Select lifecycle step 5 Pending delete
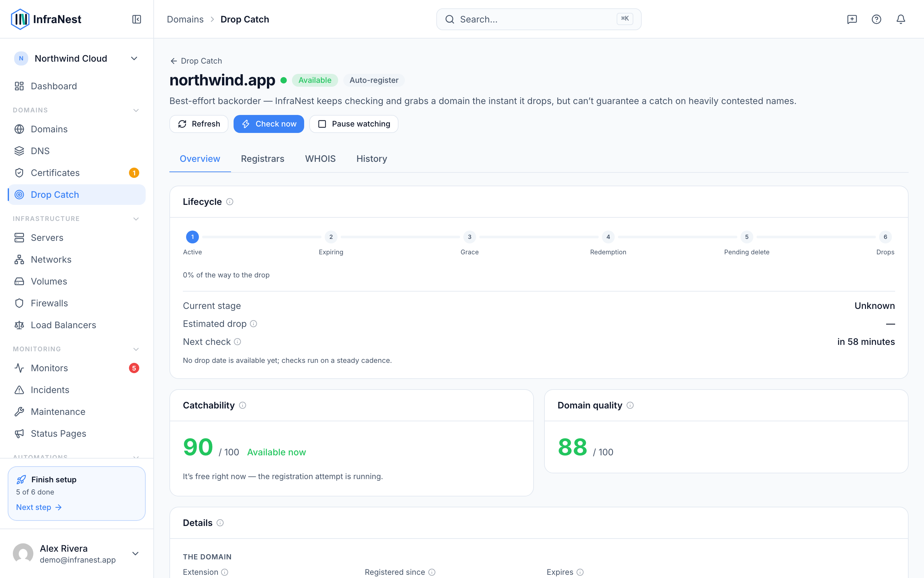The height and width of the screenshot is (578, 924). coord(747,237)
